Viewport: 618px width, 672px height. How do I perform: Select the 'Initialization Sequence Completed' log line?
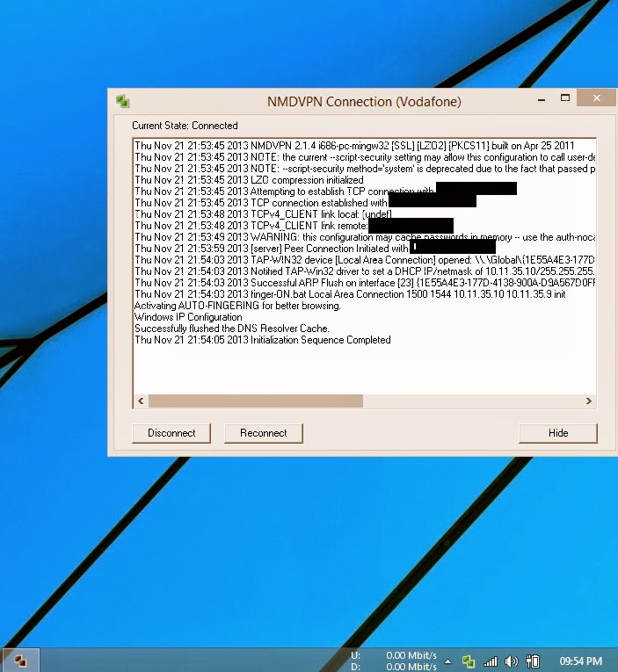pyautogui.click(x=263, y=340)
